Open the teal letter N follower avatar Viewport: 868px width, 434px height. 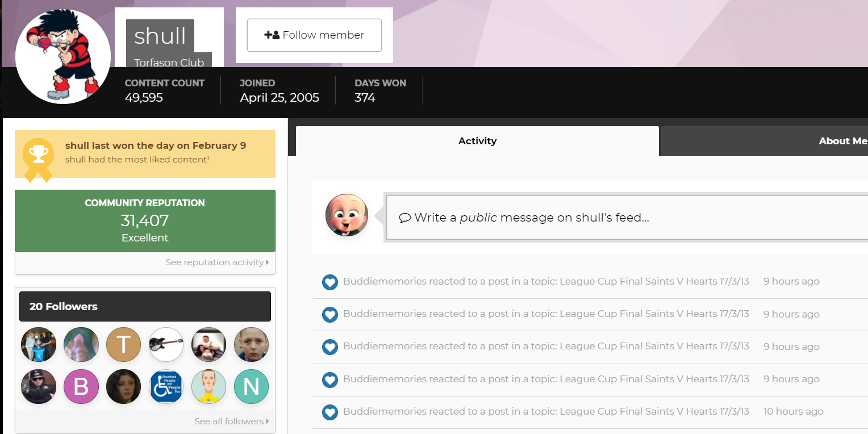click(x=251, y=387)
